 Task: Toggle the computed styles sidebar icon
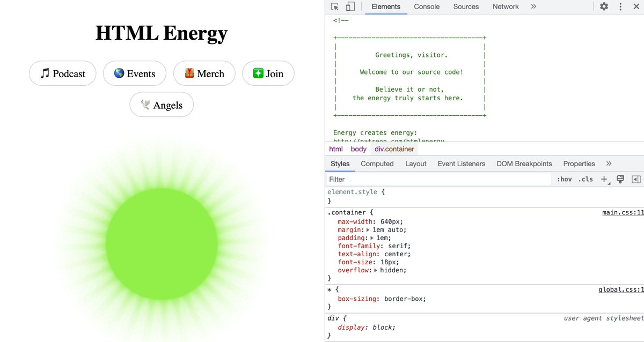click(636, 179)
